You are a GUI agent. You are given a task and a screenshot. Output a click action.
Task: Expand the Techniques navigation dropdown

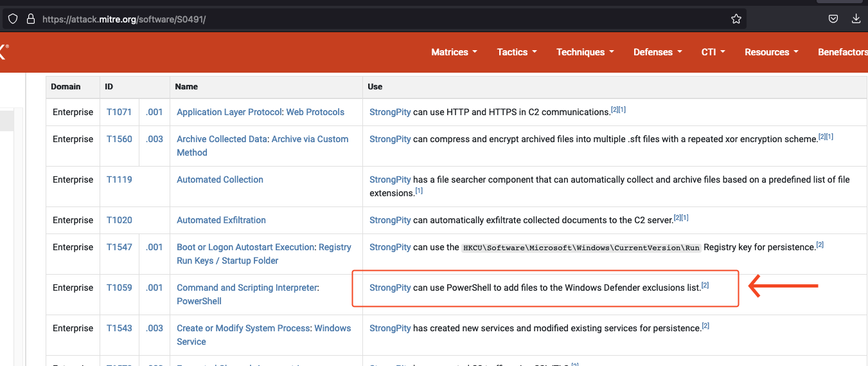click(585, 52)
